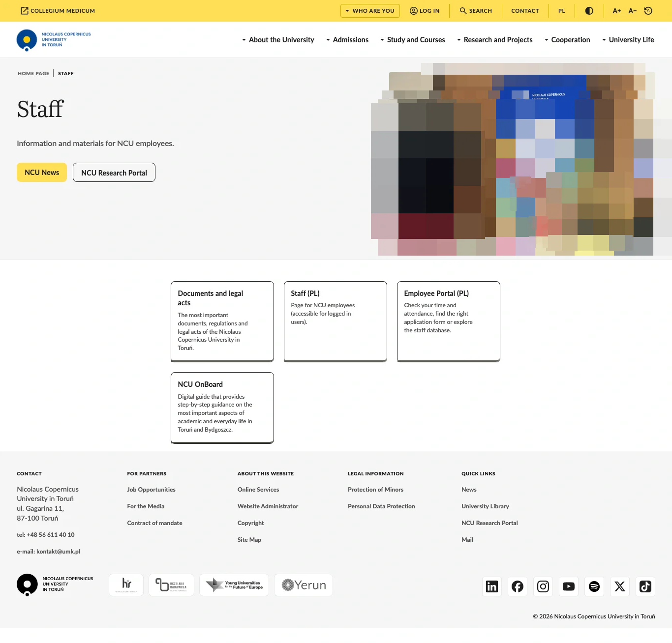Open the Mail quick link
Screen dimensions: 672x643
(x=467, y=540)
